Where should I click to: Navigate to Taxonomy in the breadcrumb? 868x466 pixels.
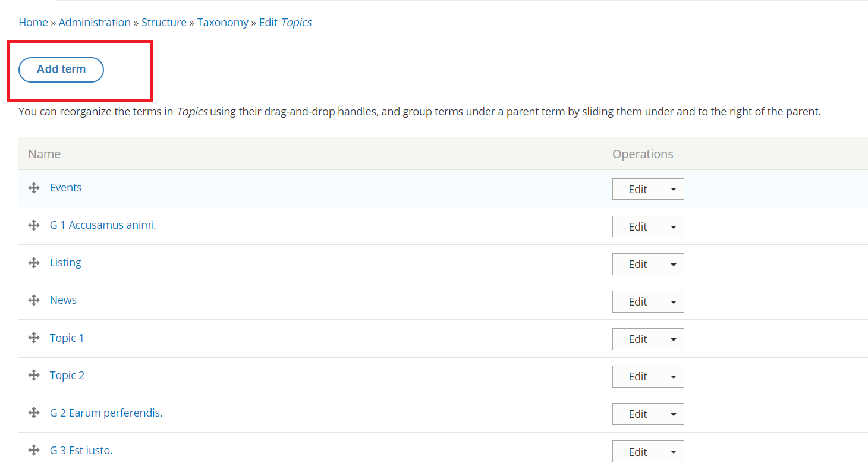coord(223,23)
